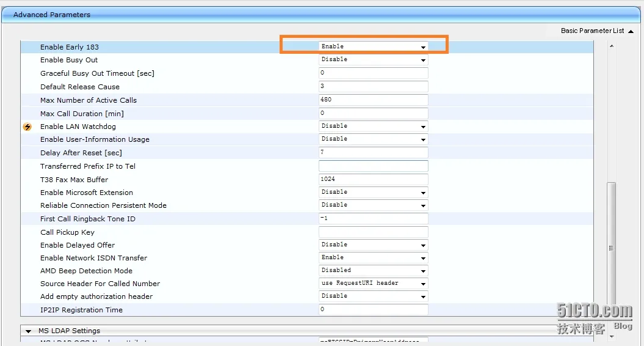Screen dimensions: 644x346
Task: Click the Graceful Busy Out Timeout field
Action: click(374, 73)
